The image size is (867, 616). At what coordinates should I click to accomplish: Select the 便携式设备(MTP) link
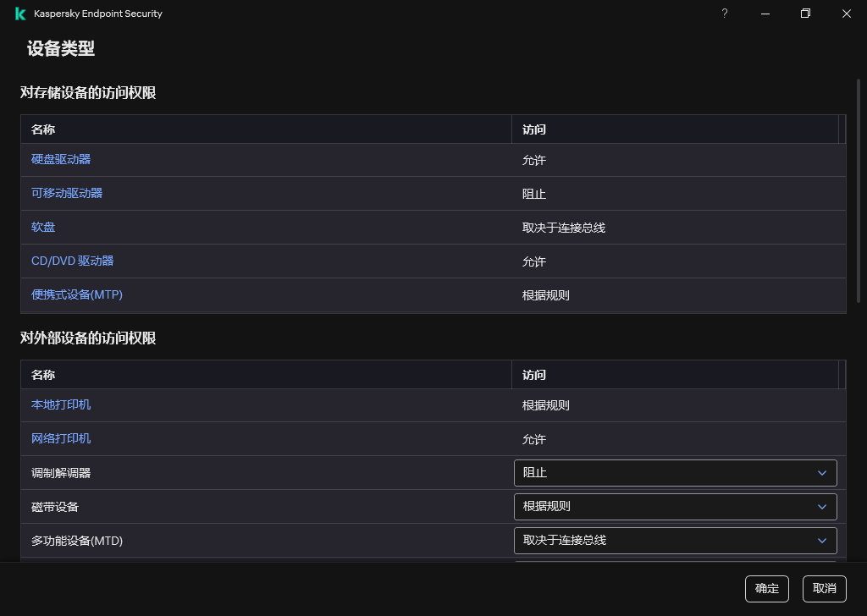[x=77, y=294]
